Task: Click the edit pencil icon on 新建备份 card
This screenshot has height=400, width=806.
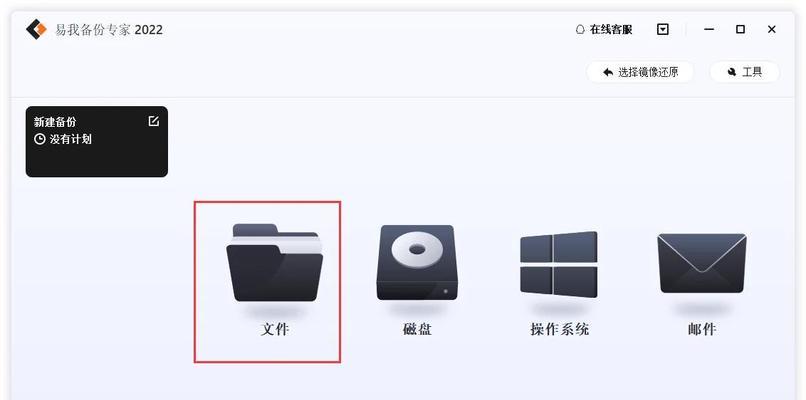Action: (x=153, y=121)
